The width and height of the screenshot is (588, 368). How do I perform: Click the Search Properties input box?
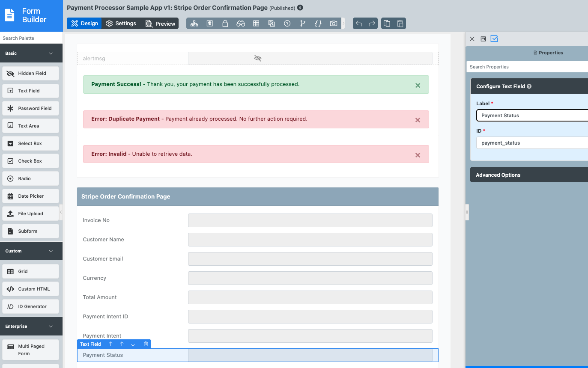527,67
